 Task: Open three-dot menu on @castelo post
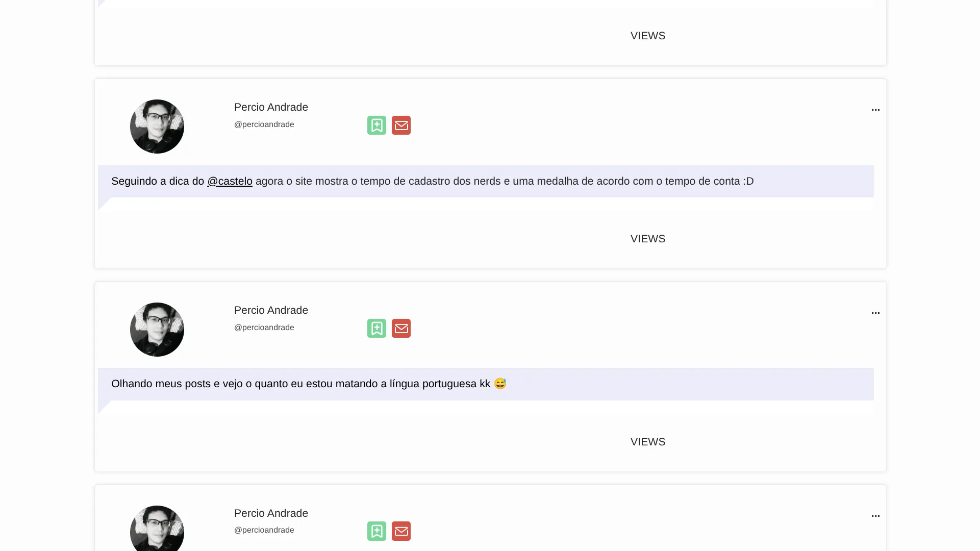click(x=875, y=110)
